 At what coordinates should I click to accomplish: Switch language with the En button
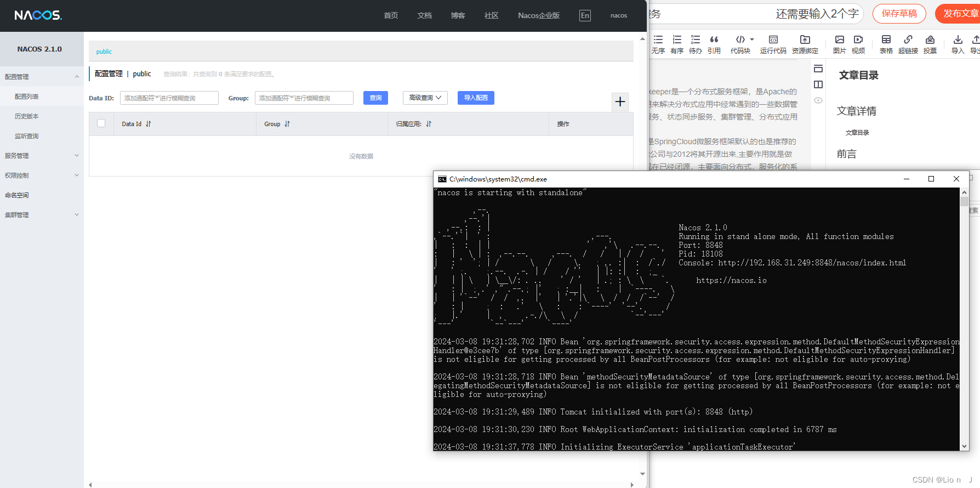click(585, 15)
